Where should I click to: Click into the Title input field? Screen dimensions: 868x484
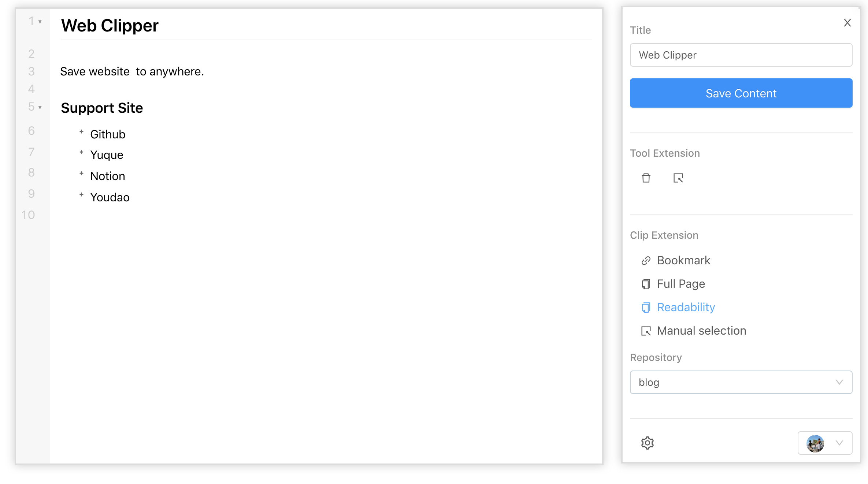click(741, 55)
